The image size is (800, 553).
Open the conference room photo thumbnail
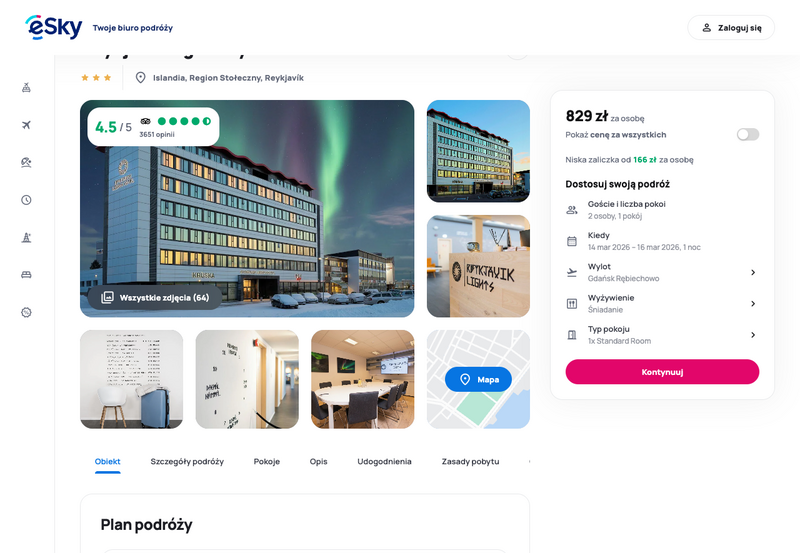click(363, 379)
